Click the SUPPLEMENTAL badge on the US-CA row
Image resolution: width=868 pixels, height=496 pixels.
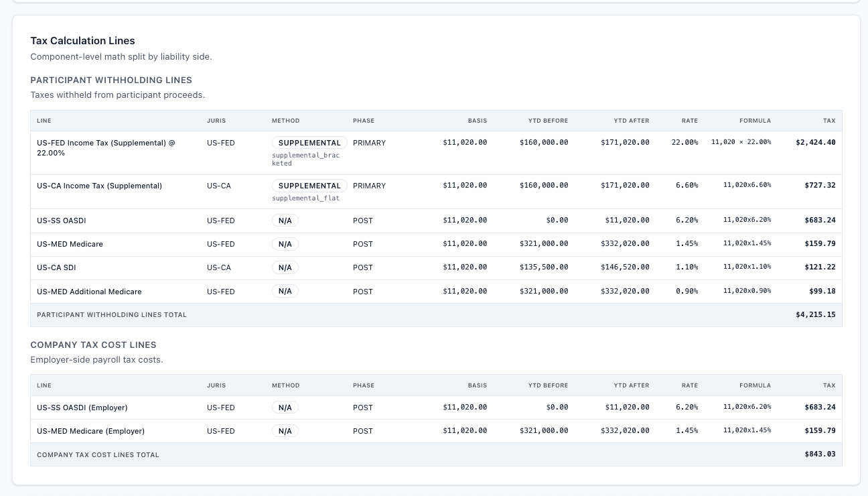pos(309,186)
